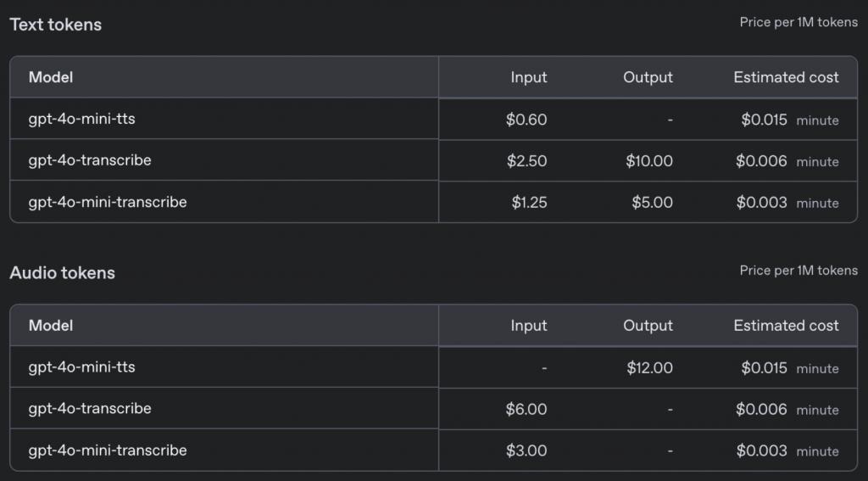Click the $10.00 output price
Viewport: 868px width, 481px height.
pyautogui.click(x=648, y=161)
